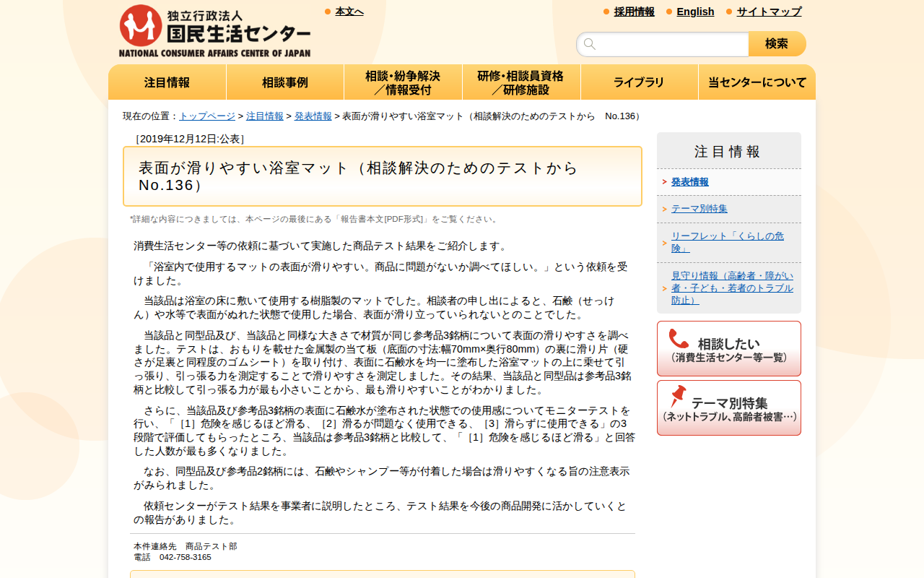Viewport: 924px width, 578px height.
Task: Go to トップページ in breadcrumb
Action: [207, 116]
